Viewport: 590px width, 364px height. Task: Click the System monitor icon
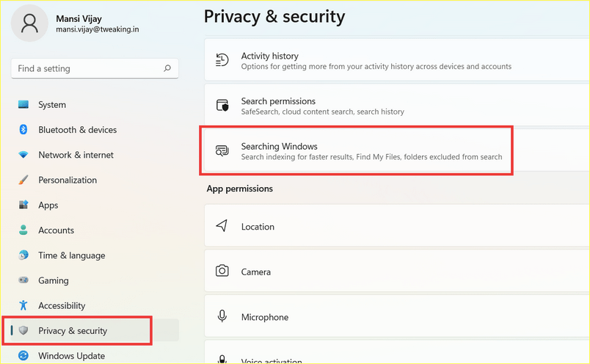coord(23,104)
